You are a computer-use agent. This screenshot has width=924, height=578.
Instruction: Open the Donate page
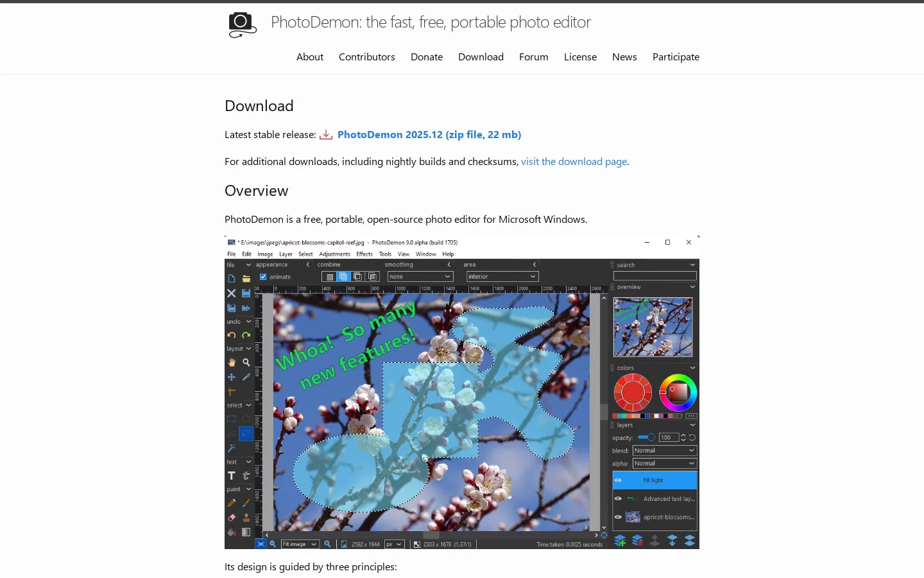[427, 57]
